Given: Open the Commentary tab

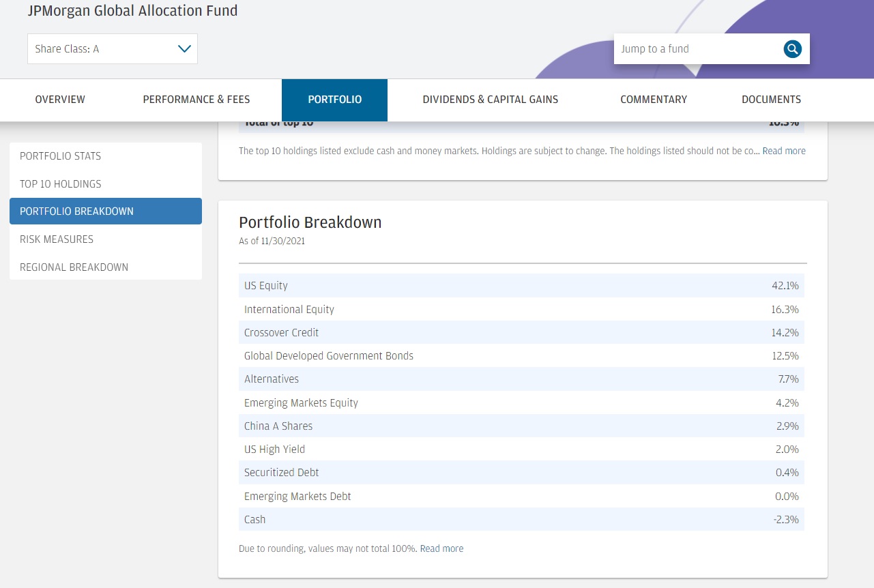Looking at the screenshot, I should 653,100.
